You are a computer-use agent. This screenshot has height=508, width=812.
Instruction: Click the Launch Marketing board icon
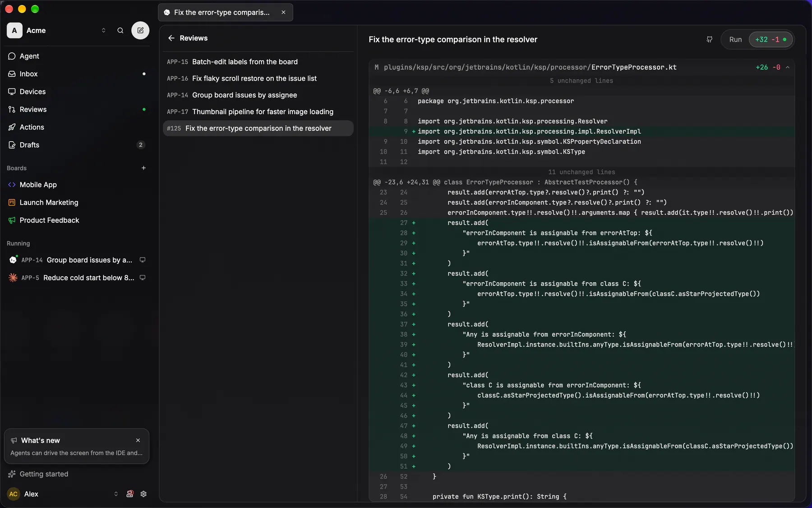coord(12,203)
